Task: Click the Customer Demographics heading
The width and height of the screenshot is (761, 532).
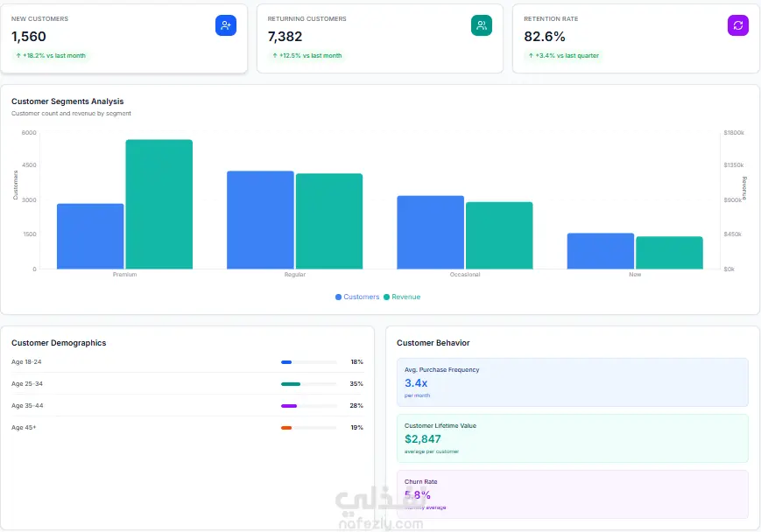Action: (x=59, y=343)
